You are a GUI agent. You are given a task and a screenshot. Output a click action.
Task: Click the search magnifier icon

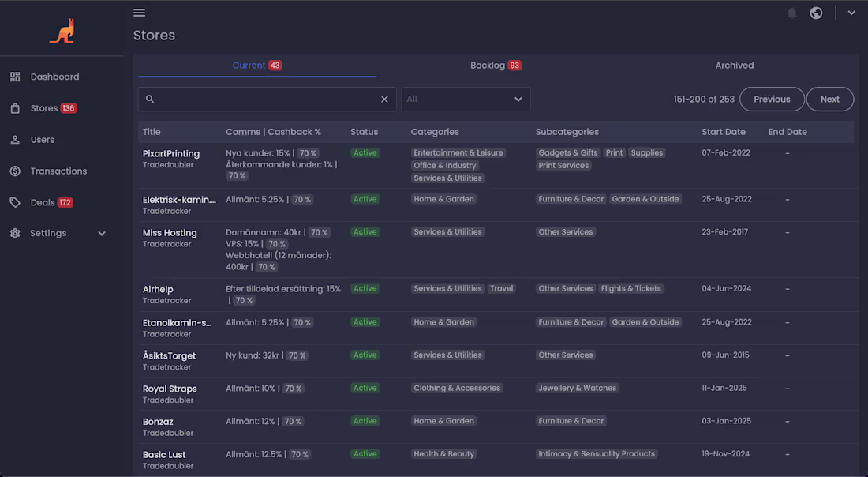pyautogui.click(x=150, y=99)
